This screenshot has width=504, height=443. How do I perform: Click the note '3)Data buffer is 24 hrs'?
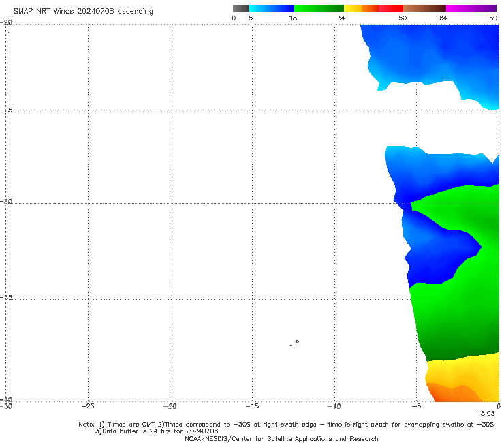(x=157, y=431)
